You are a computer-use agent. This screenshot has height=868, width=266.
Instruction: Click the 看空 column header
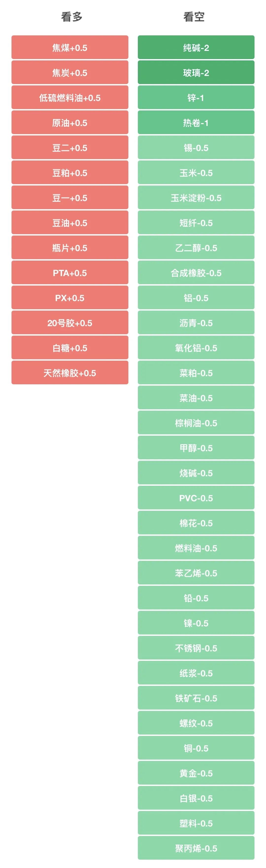pos(194,16)
